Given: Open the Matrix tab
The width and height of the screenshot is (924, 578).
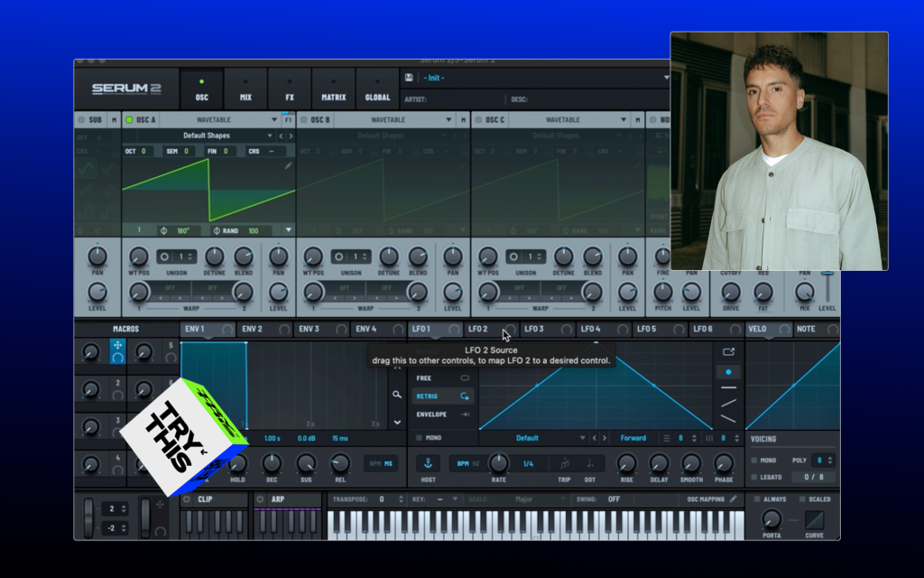Looking at the screenshot, I should click(333, 90).
